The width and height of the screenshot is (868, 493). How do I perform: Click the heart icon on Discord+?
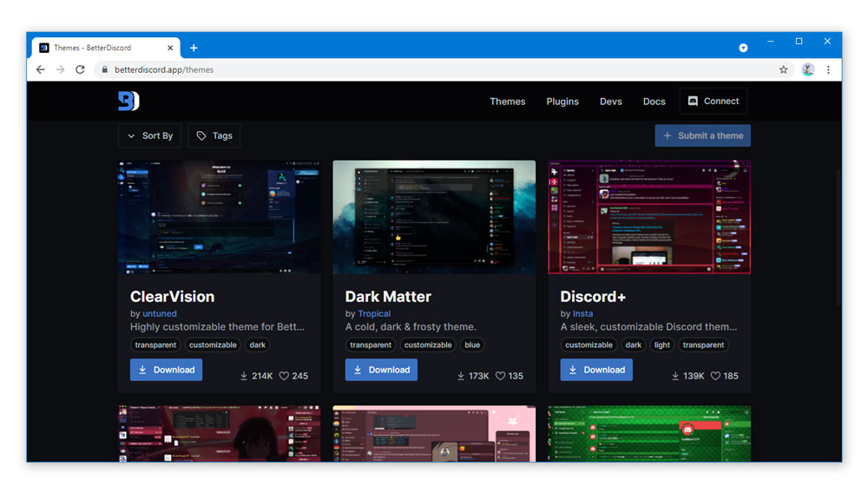715,376
